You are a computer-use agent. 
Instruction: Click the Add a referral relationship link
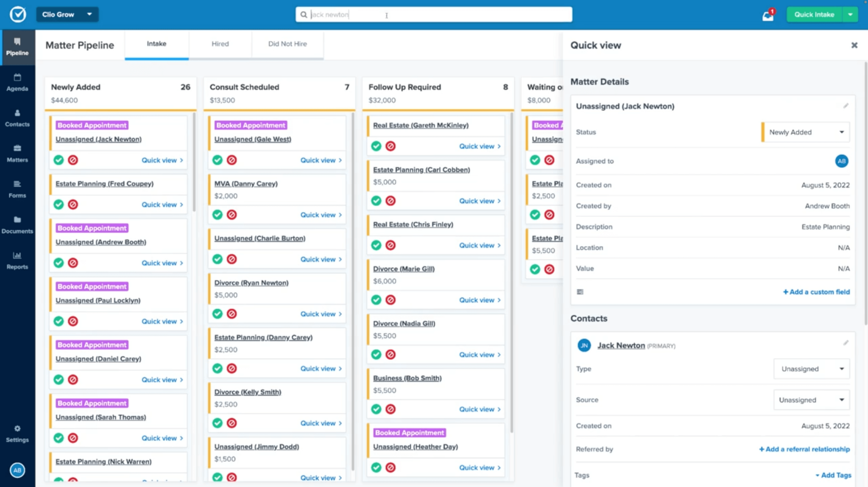pos(803,449)
